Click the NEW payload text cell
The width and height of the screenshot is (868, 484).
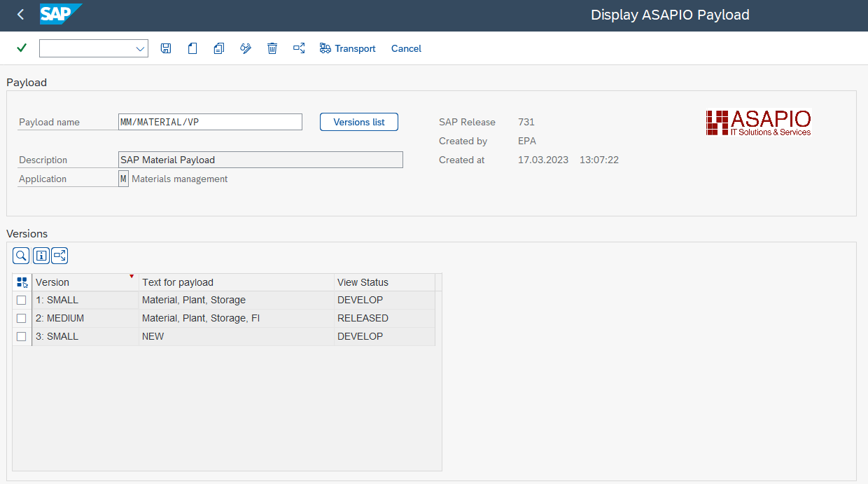coord(237,336)
